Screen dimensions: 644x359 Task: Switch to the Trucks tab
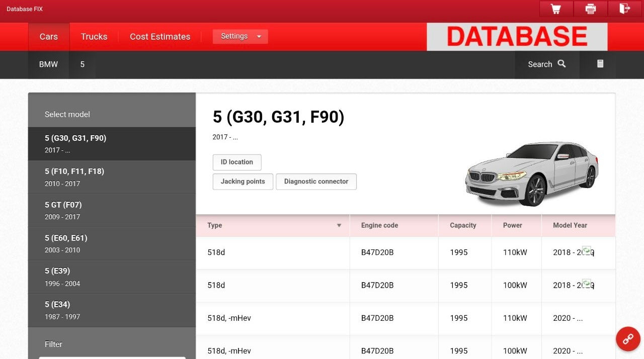tap(94, 36)
